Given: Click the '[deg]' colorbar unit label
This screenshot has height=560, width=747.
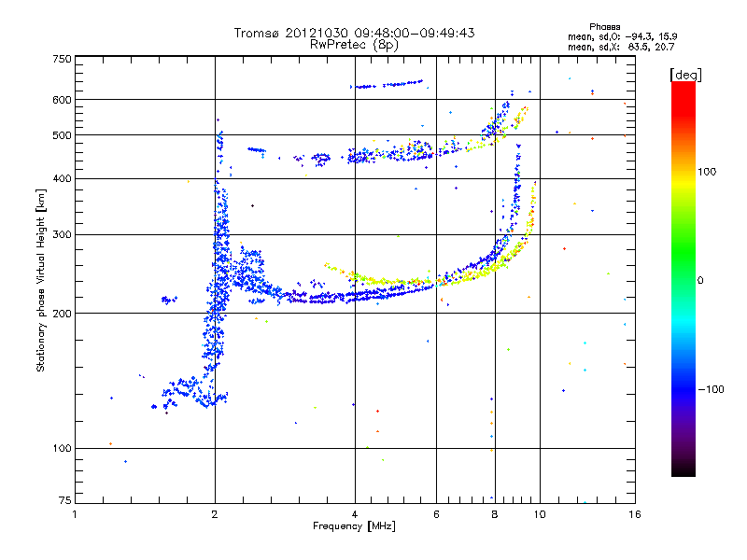Looking at the screenshot, I should [685, 75].
